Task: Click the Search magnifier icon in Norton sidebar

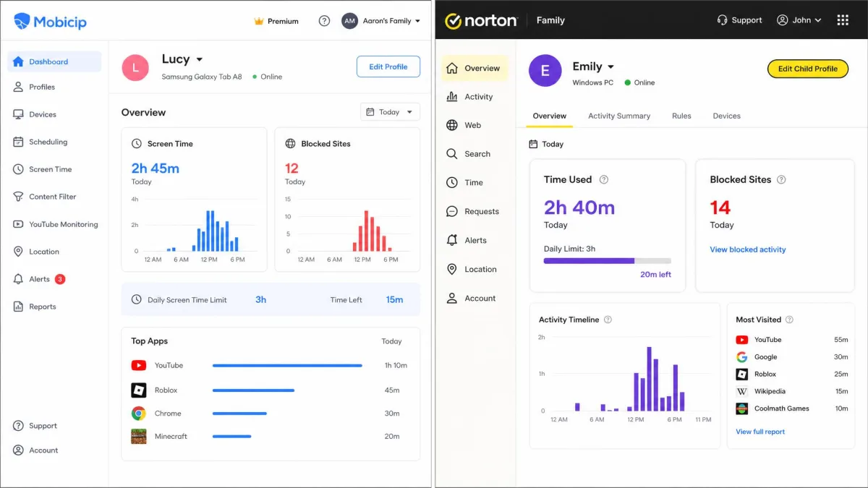Action: (x=452, y=154)
